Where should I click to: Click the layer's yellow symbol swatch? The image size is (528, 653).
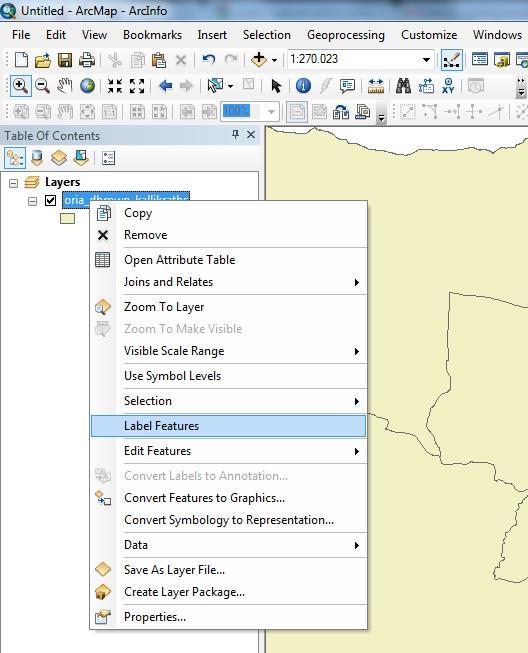point(67,219)
